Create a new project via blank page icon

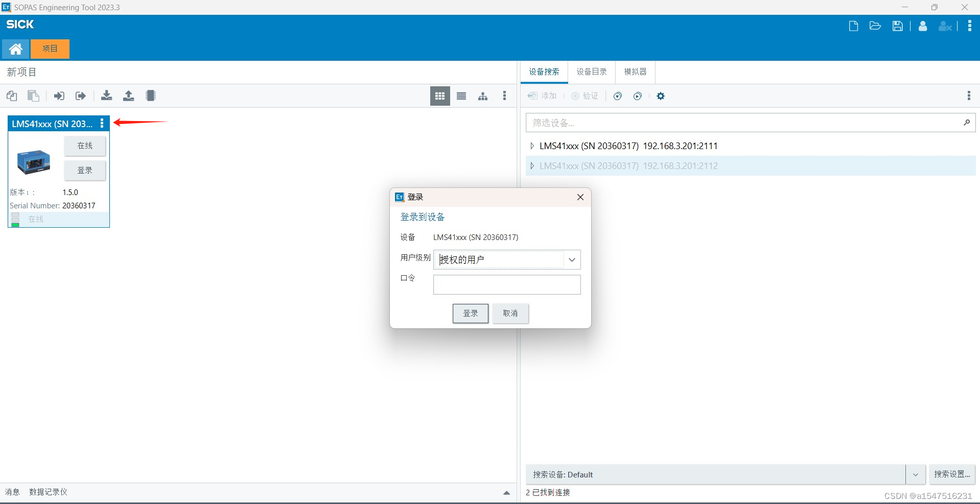click(853, 26)
